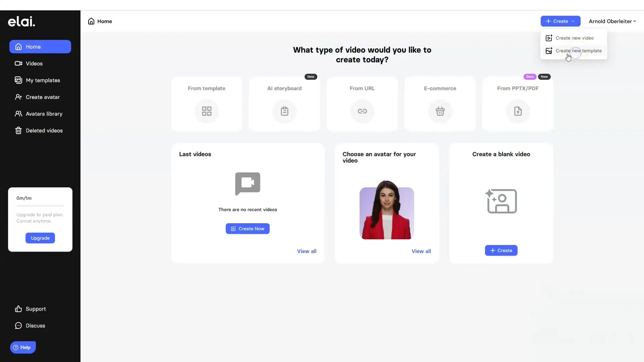Select Create new video option
The width and height of the screenshot is (644, 362).
coord(574,38)
